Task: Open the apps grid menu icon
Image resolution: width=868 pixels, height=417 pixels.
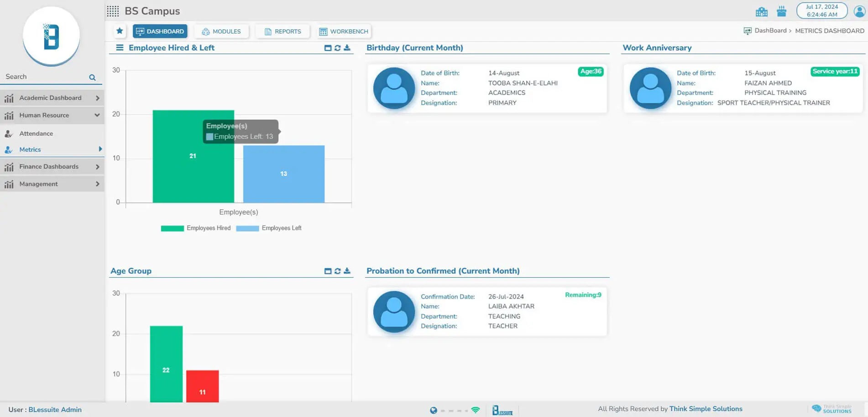Action: coord(113,11)
